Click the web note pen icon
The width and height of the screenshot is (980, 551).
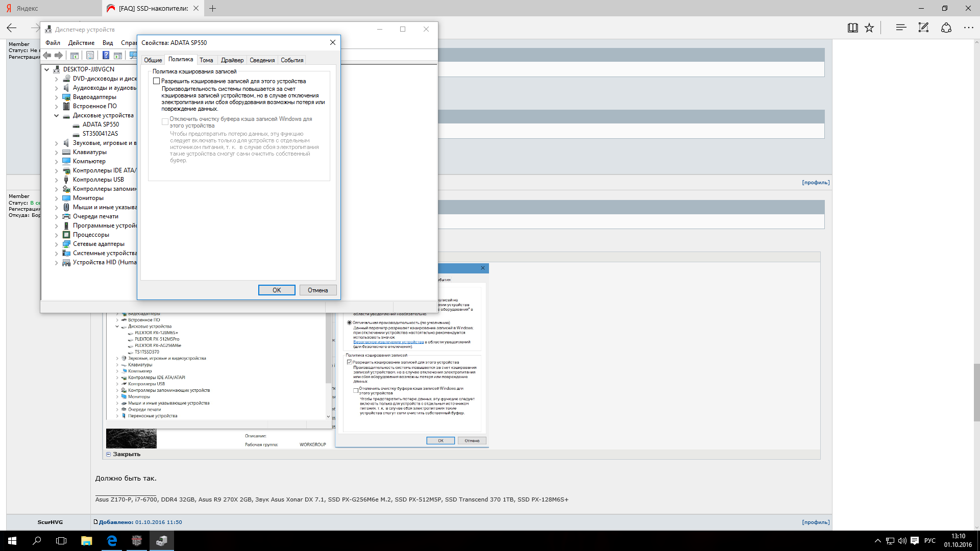[x=923, y=28]
